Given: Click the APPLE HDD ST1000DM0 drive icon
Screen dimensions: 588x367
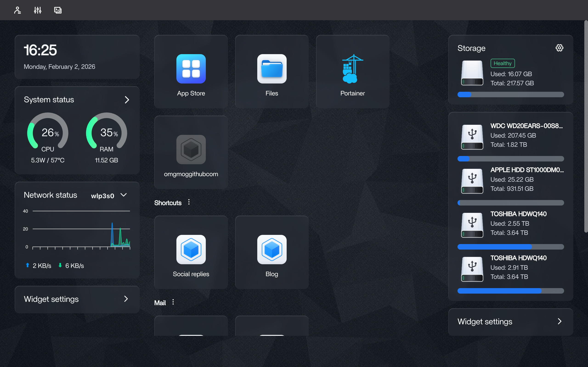Looking at the screenshot, I should click(472, 181).
